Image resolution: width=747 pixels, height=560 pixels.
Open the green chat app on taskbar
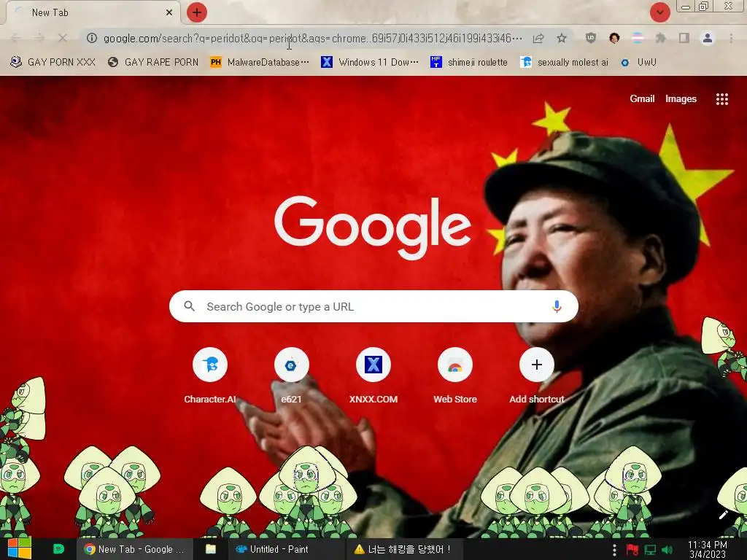58,549
